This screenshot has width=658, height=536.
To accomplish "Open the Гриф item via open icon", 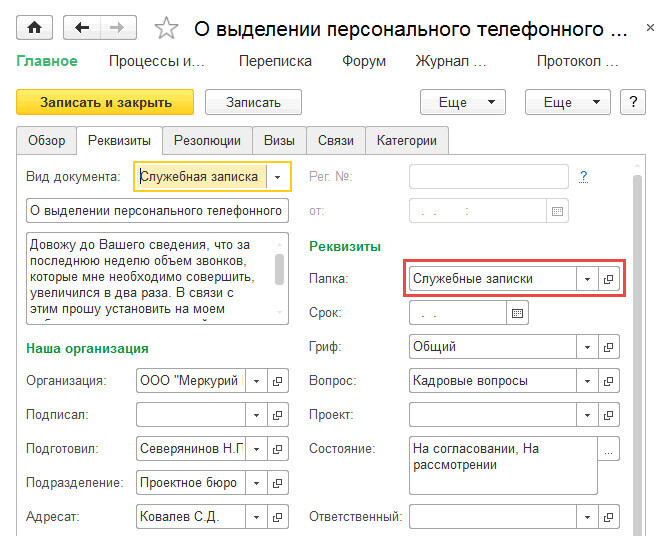I will pos(608,347).
